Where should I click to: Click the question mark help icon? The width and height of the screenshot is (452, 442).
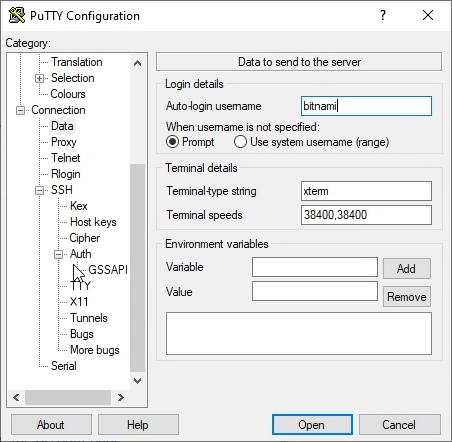point(383,15)
